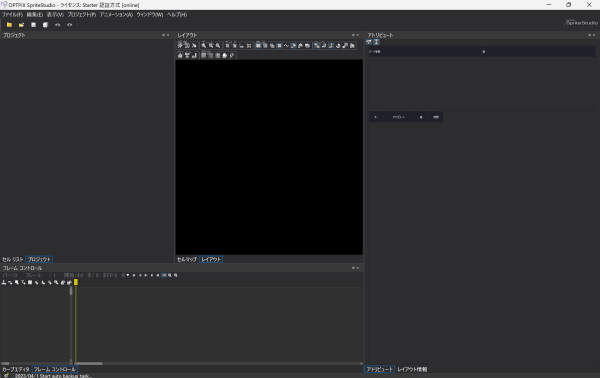Switch to the セルマップ tab
This screenshot has height=378, width=600.
187,259
